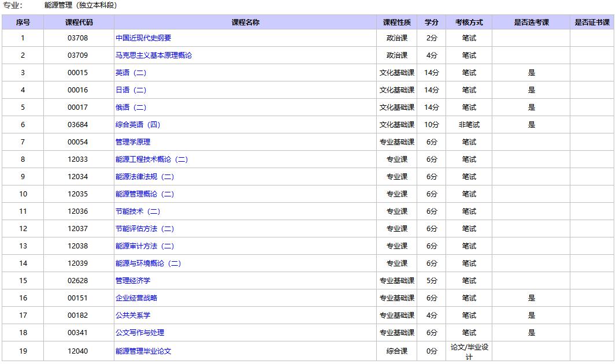The width and height of the screenshot is (616, 364).
Task: Open the 能源与环境概论（二）link
Action: (x=149, y=263)
